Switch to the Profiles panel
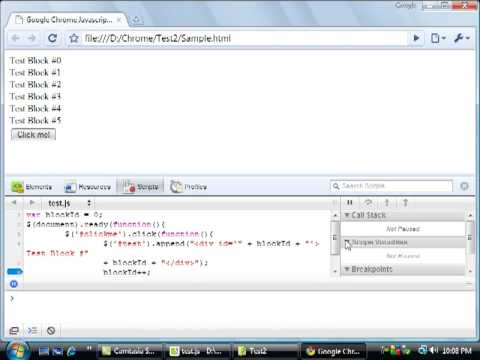Screen dimensions: 480x360 [189, 187]
